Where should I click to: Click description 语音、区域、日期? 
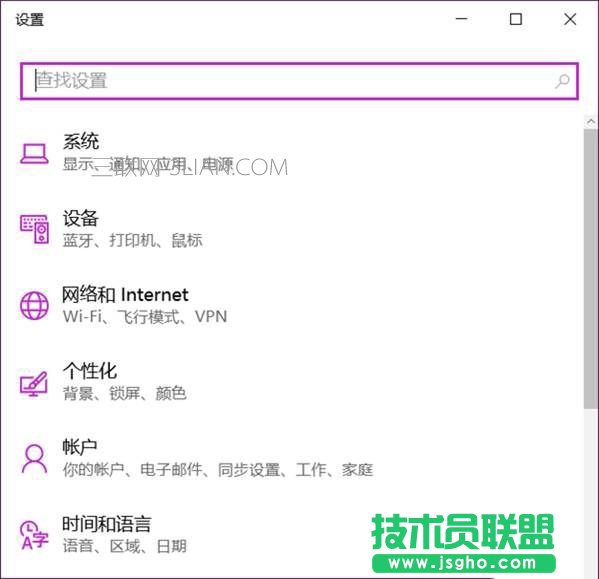(125, 546)
